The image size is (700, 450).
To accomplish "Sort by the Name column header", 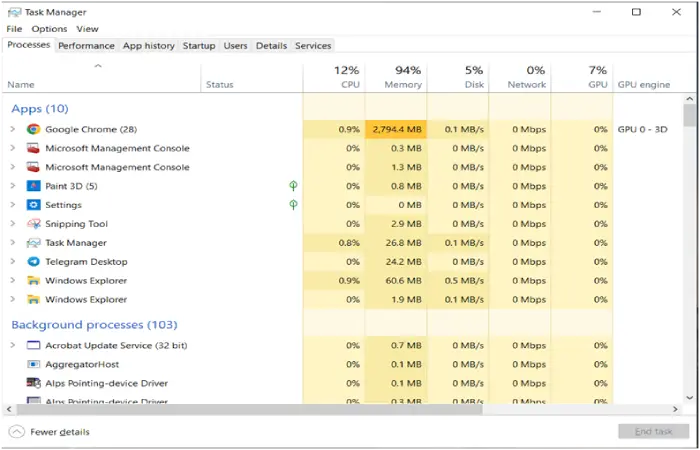I will coord(102,78).
